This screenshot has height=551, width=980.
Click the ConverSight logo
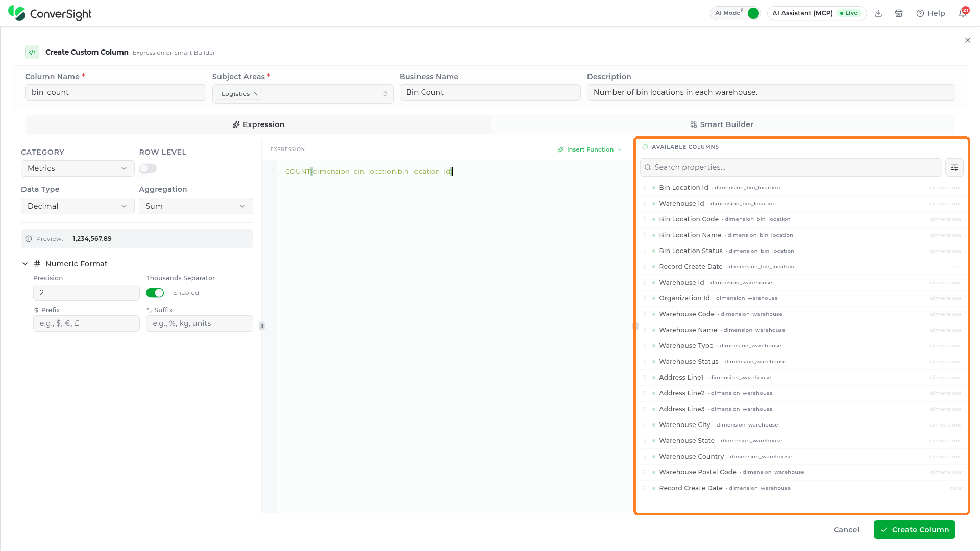pos(50,13)
